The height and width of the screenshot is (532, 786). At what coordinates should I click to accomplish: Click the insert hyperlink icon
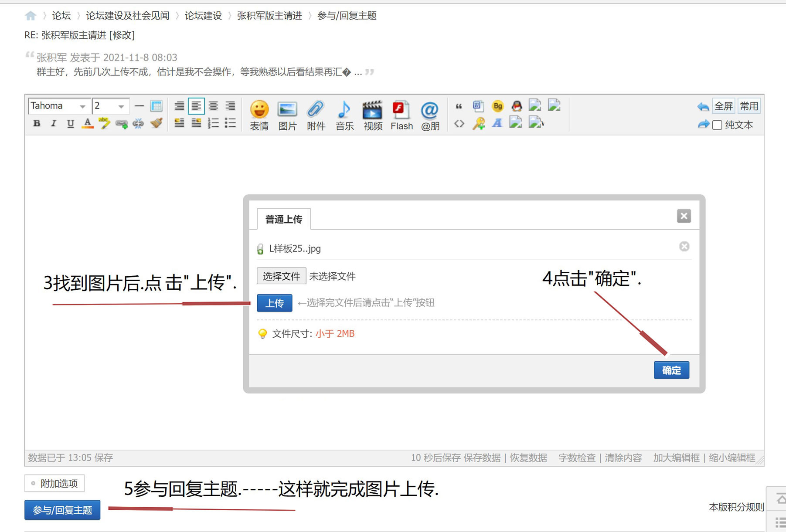122,124
